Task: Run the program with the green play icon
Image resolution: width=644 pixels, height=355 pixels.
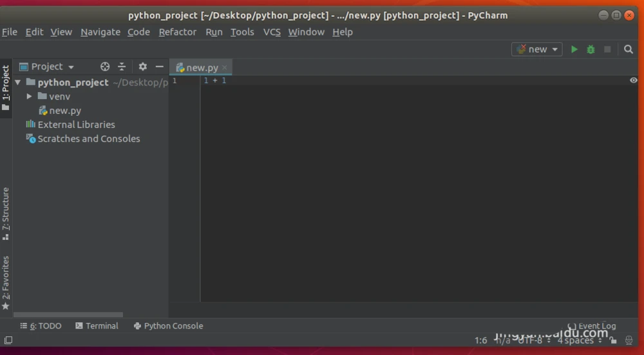Action: tap(574, 50)
